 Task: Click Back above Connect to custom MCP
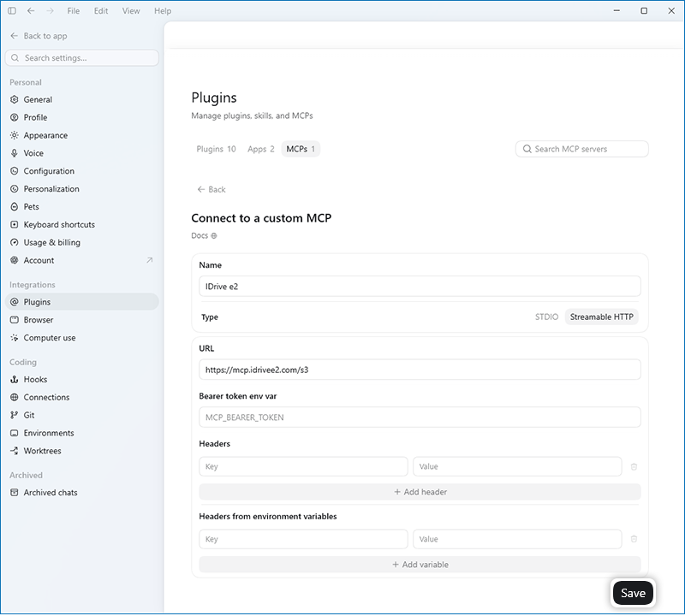[x=211, y=190]
